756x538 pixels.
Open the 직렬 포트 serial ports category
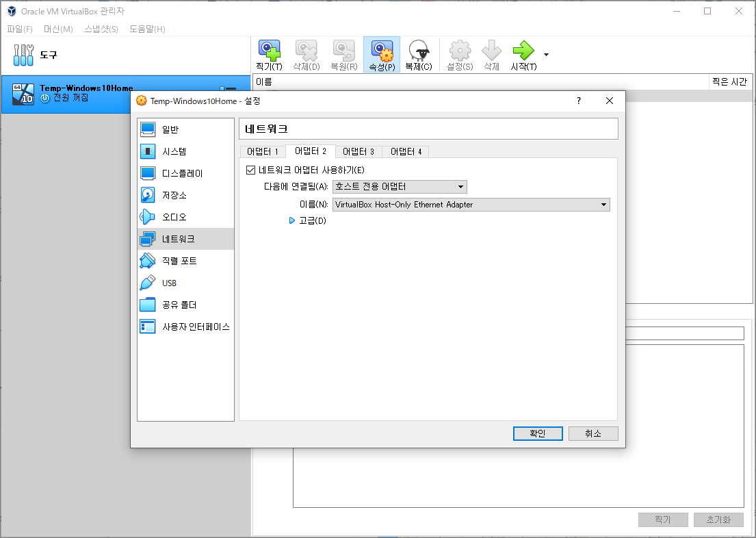tap(185, 261)
